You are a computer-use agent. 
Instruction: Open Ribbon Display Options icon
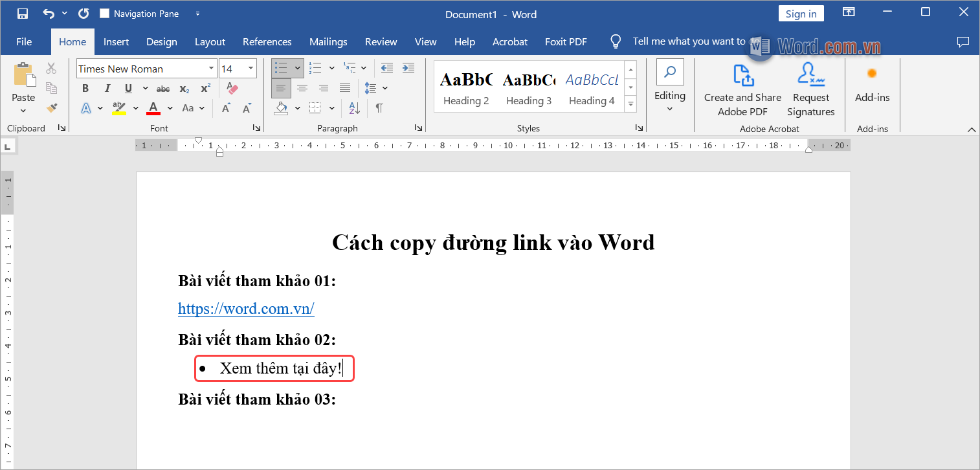pos(849,12)
